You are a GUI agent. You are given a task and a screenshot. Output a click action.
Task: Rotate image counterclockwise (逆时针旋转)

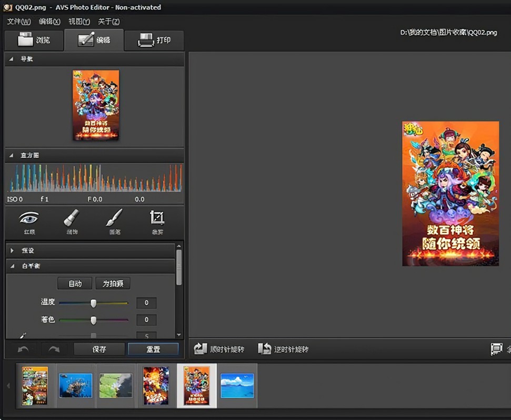[x=283, y=349]
